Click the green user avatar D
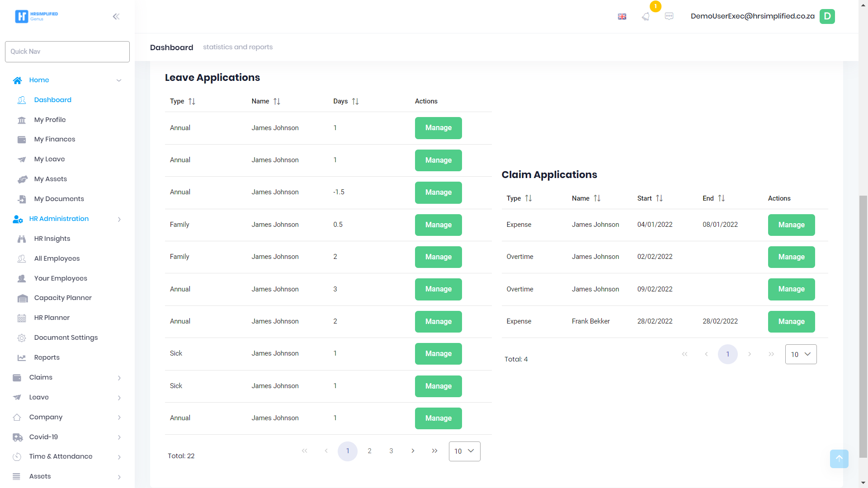The height and width of the screenshot is (488, 868). coord(827,16)
